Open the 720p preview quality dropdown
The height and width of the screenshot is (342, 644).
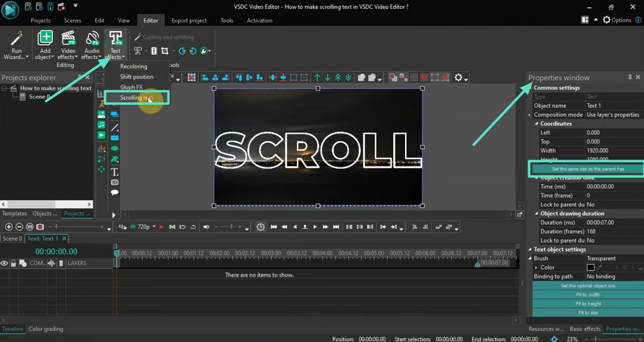[x=154, y=227]
